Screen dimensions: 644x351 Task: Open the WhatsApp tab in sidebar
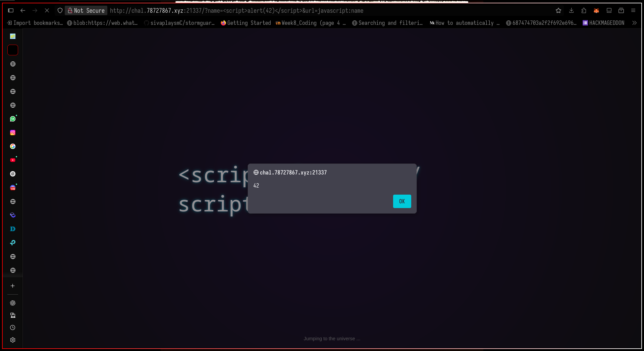13,119
